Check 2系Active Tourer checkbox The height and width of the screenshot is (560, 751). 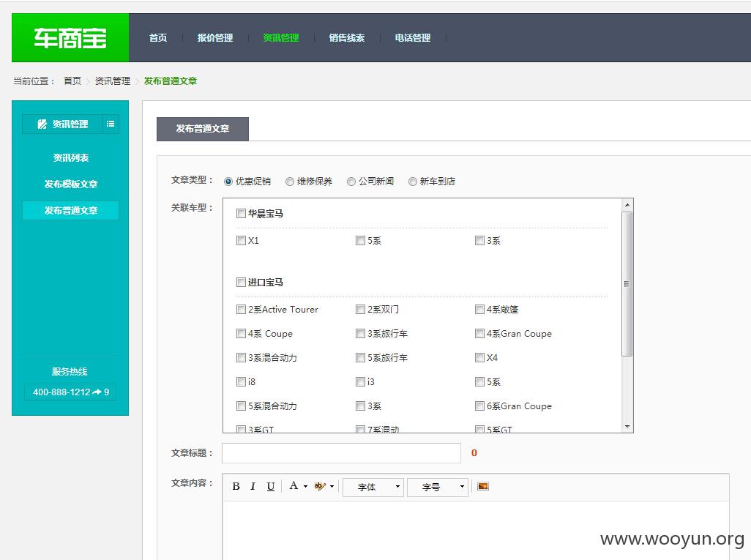241,310
